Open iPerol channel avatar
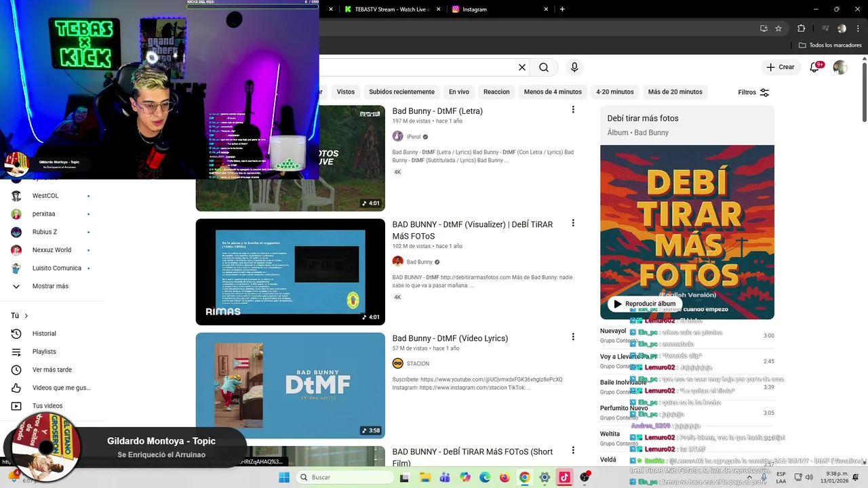The height and width of the screenshot is (488, 868). 398,136
